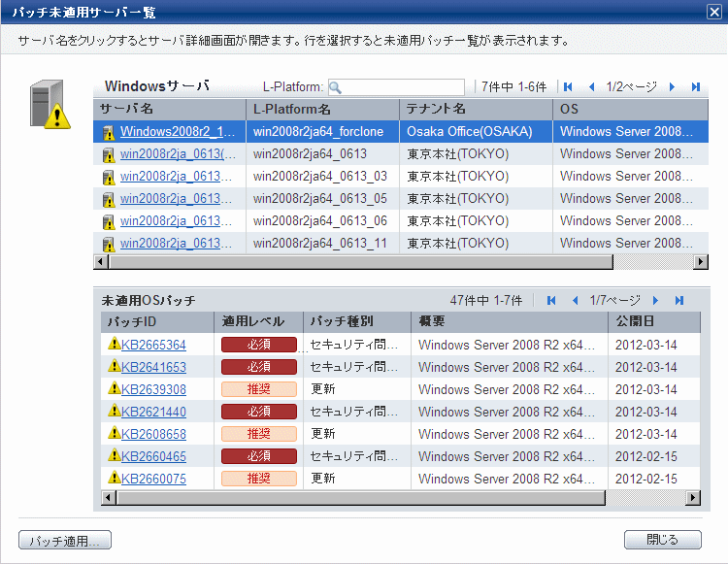
Task: Click patch table horizontal scrollbar left arrow
Action: [x=108, y=498]
